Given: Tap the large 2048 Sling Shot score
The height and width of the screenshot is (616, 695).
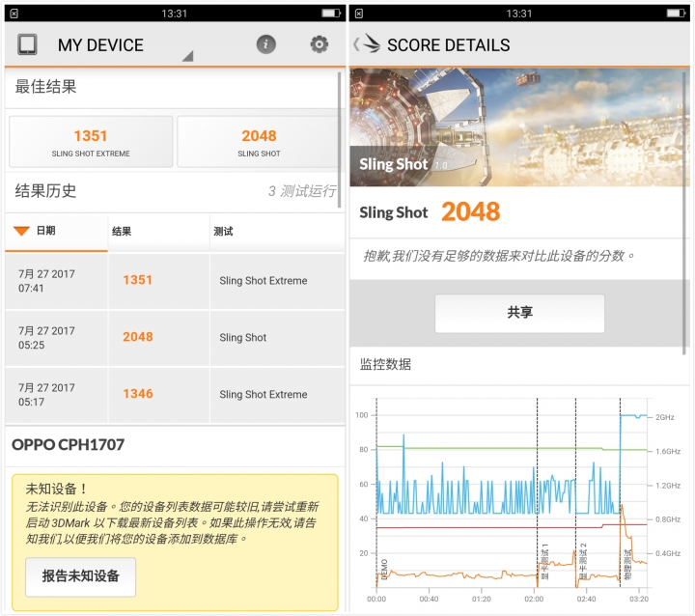Looking at the screenshot, I should 471,211.
